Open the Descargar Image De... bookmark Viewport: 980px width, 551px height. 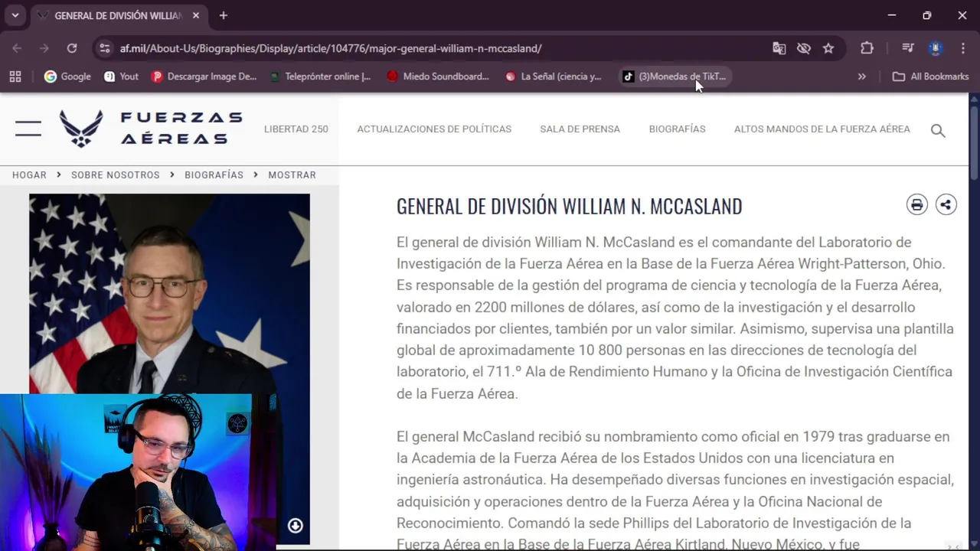click(x=204, y=77)
